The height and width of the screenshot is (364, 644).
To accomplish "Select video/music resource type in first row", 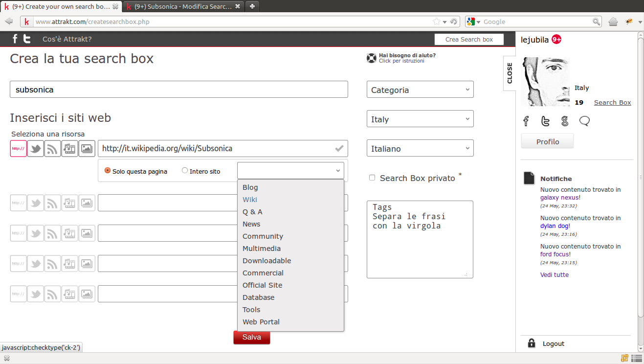I will [70, 149].
